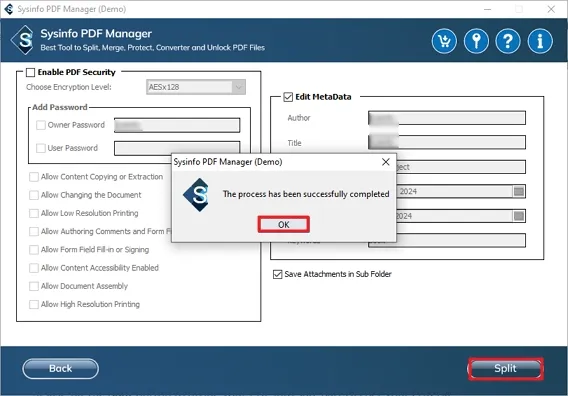This screenshot has height=396, width=568.
Task: Toggle Owner Password checkbox
Action: point(41,125)
